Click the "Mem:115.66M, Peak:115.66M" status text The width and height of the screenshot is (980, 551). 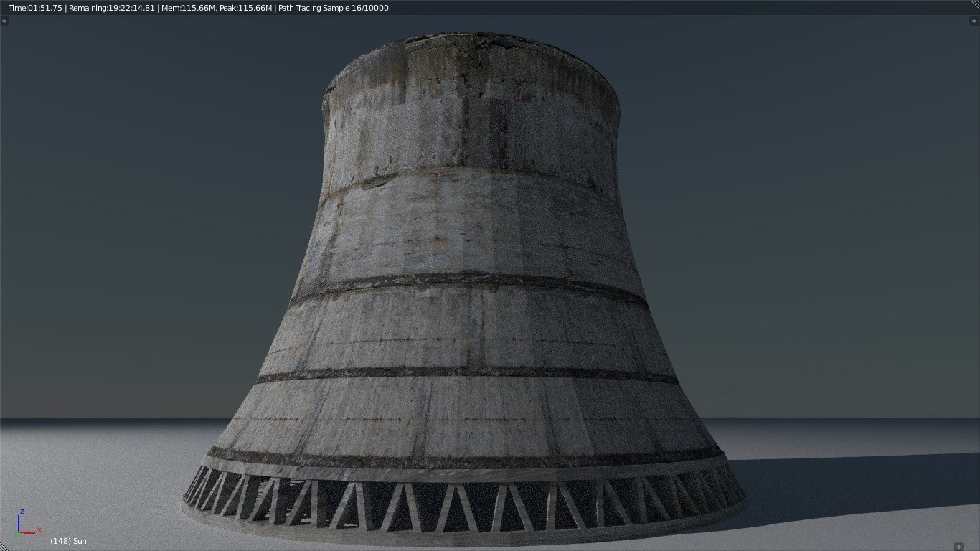click(216, 8)
